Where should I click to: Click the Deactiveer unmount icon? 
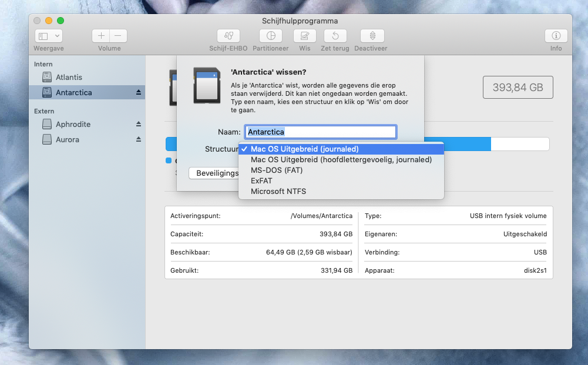click(x=372, y=36)
